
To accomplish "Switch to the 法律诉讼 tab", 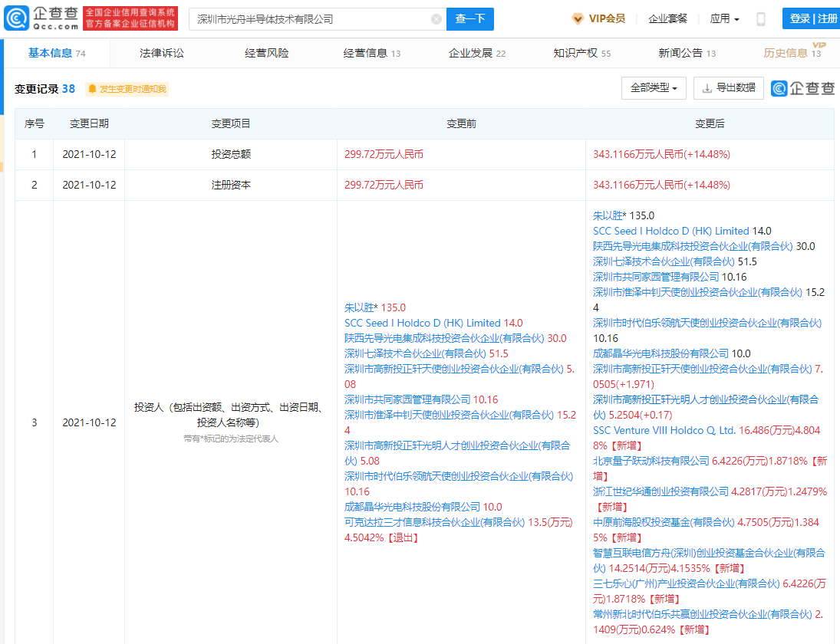I will pos(162,53).
